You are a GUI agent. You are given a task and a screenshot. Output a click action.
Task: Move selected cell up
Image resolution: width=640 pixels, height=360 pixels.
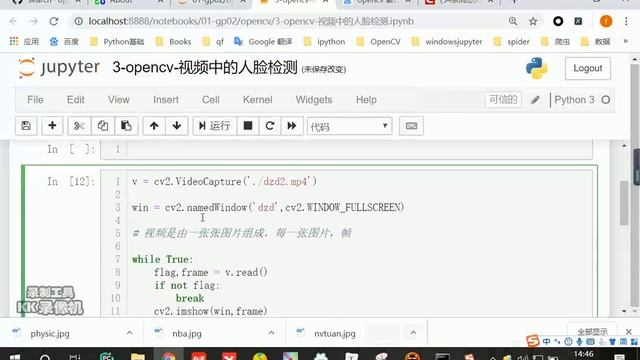pyautogui.click(x=154, y=126)
